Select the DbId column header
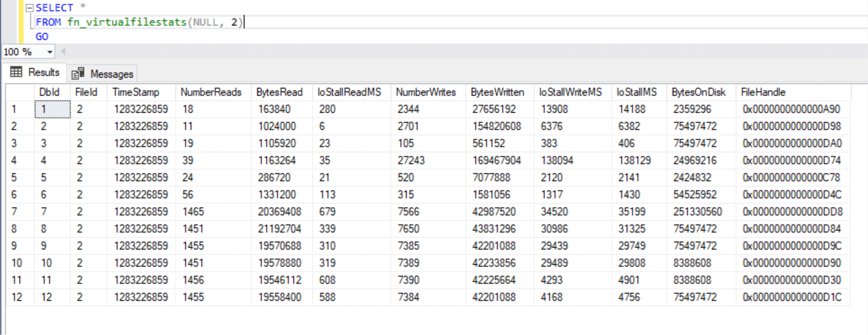This screenshot has width=868, height=335. tap(49, 92)
